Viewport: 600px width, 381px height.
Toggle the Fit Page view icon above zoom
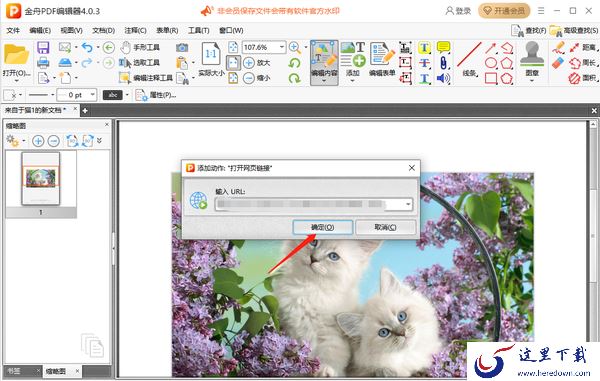click(233, 47)
